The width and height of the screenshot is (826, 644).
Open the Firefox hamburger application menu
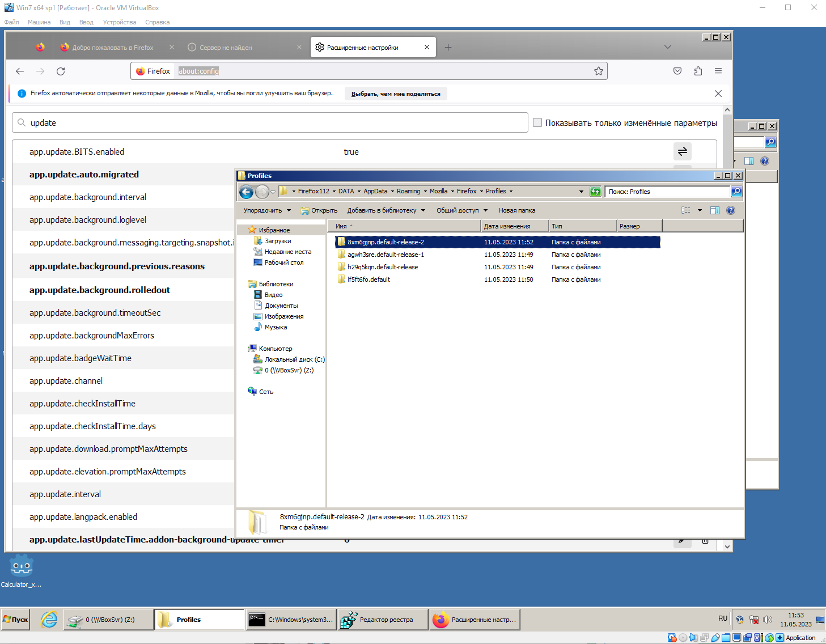coord(718,71)
